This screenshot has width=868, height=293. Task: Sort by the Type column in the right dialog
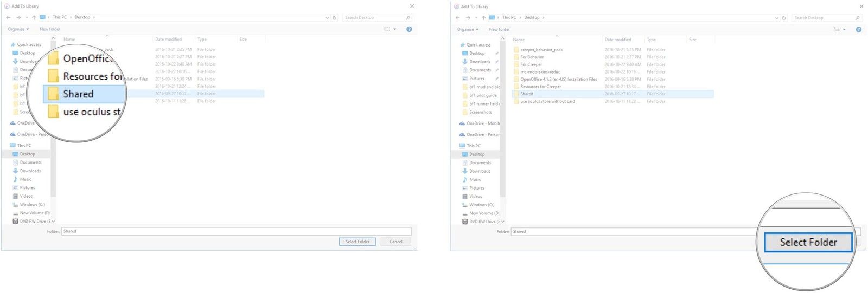pos(651,40)
